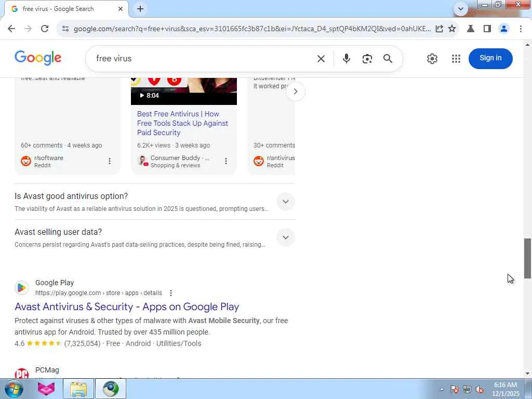Click 'https://play.google.com › store › apps › details' URL
Screen dimensions: 532x399
click(x=98, y=293)
